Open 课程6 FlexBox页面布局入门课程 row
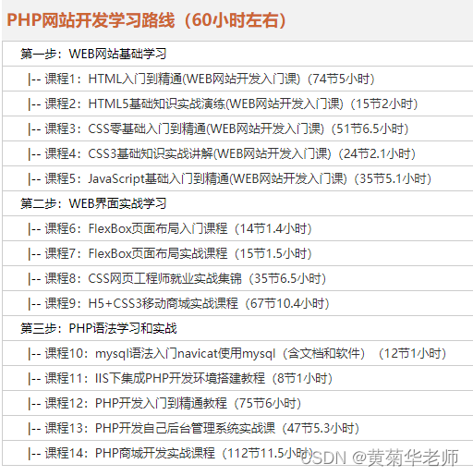The height and width of the screenshot is (476, 473). pos(237,228)
